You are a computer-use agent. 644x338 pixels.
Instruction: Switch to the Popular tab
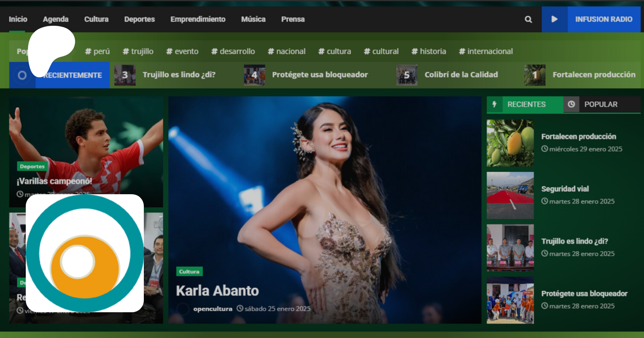click(x=601, y=104)
